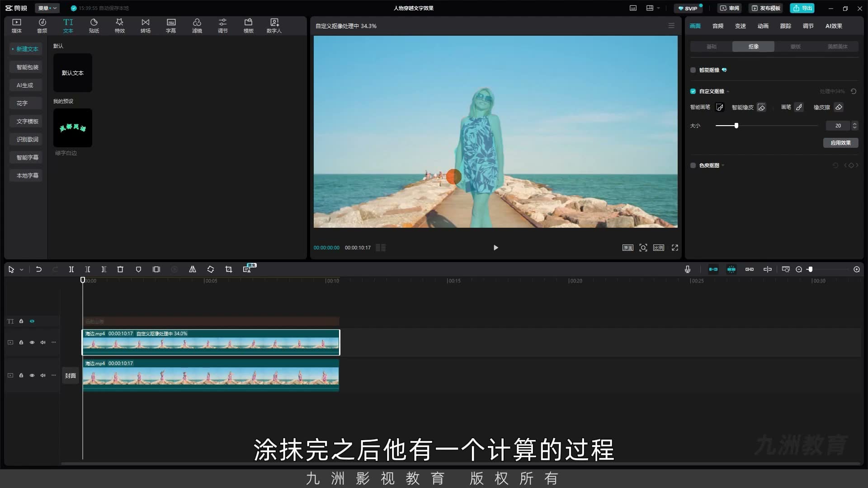Click the 封面 cover button
The width and height of the screenshot is (868, 488).
tap(70, 375)
